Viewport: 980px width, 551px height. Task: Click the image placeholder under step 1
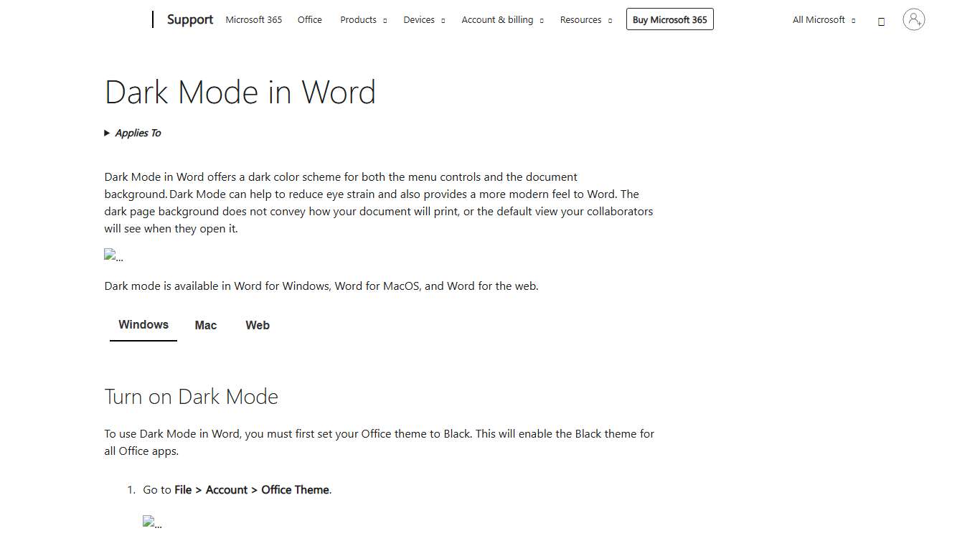152,522
